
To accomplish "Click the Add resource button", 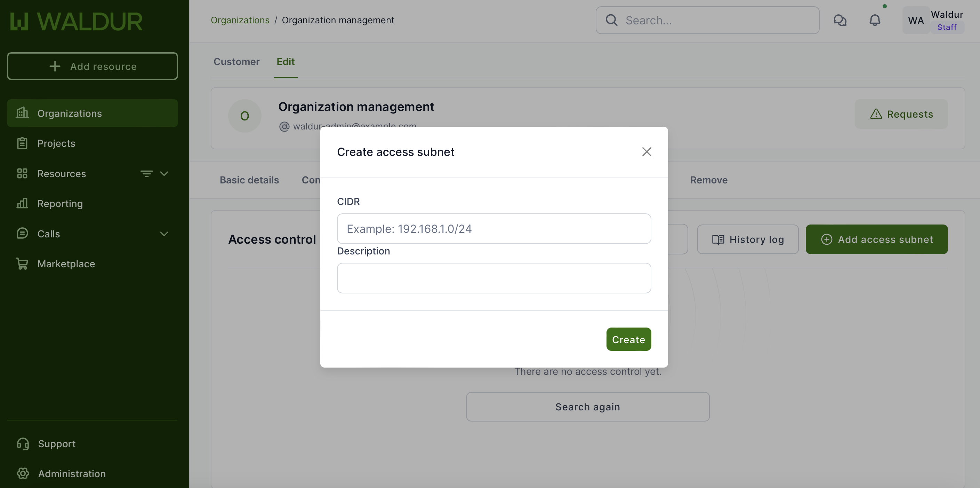I will point(93,66).
